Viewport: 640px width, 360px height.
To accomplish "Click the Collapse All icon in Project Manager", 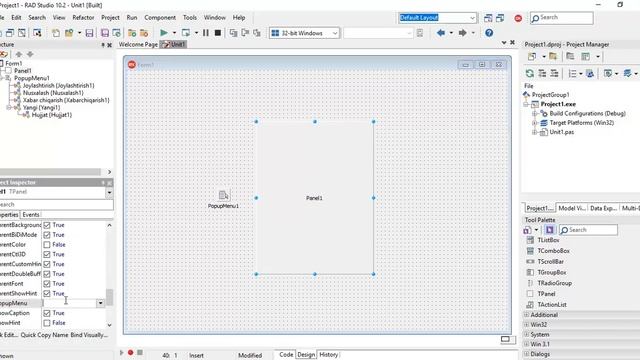I will [554, 73].
